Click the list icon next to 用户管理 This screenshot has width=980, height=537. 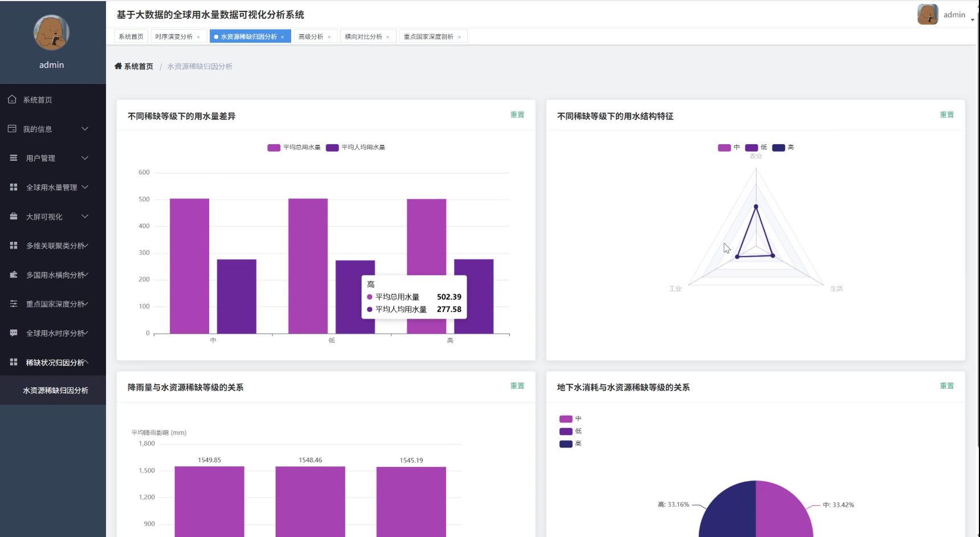pyautogui.click(x=14, y=158)
